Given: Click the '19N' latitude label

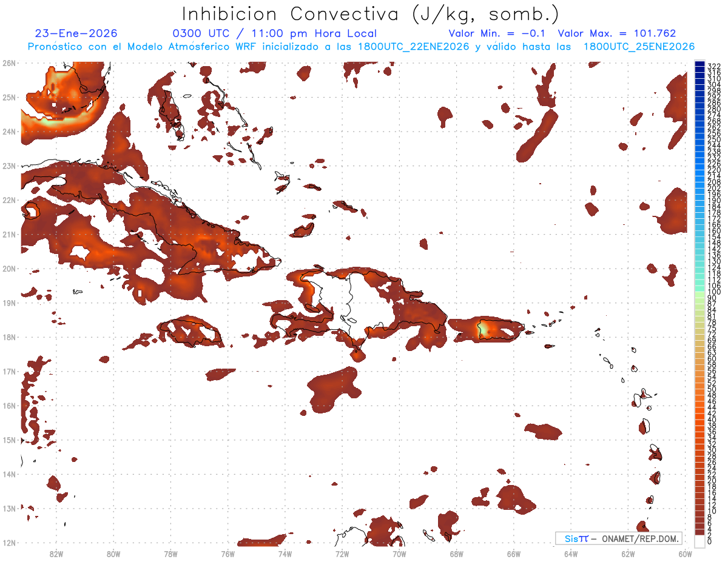Looking at the screenshot, I should coord(8,303).
